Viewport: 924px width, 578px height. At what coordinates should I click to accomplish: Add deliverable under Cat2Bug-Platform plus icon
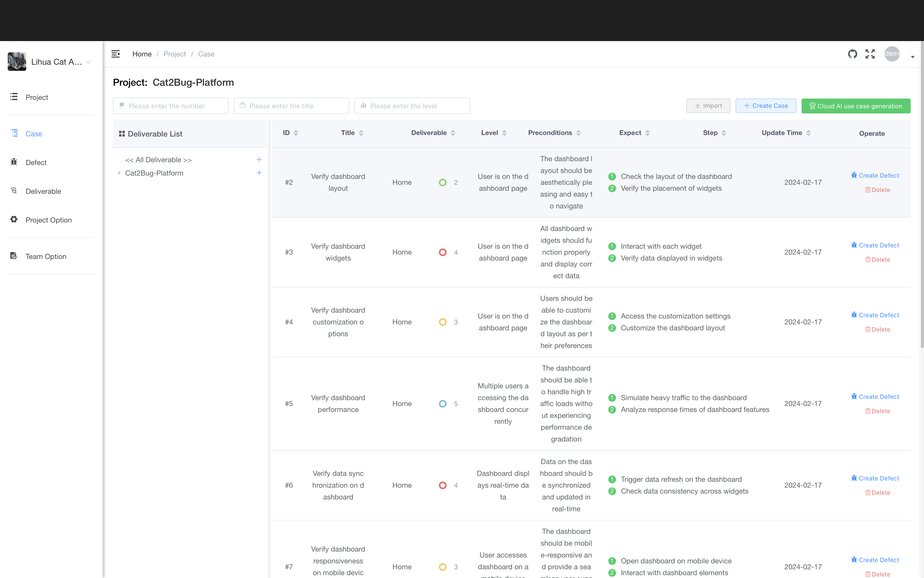(x=259, y=173)
